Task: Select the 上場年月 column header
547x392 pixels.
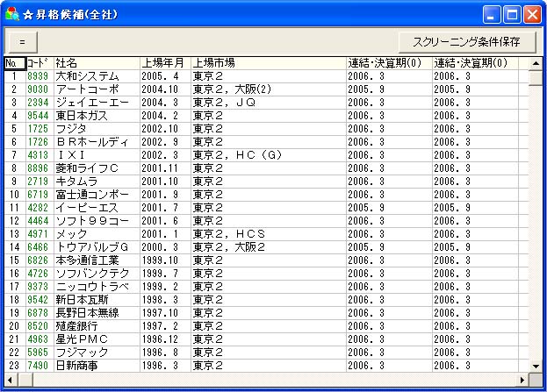Action: pos(164,63)
